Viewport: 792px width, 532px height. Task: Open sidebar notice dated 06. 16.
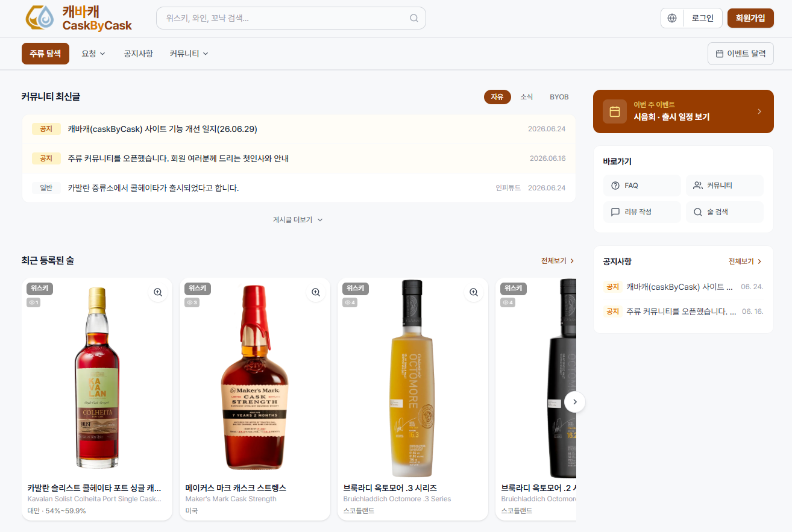[684, 311]
